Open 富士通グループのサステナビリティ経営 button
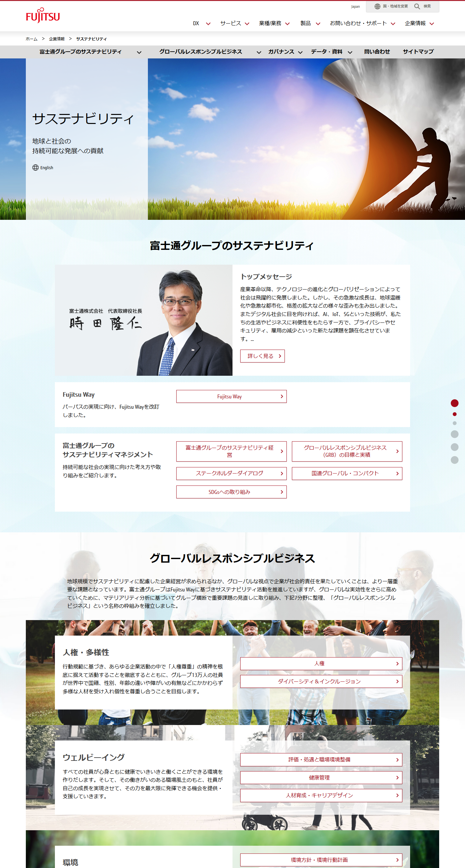Viewport: 465px width, 868px height. (x=231, y=451)
